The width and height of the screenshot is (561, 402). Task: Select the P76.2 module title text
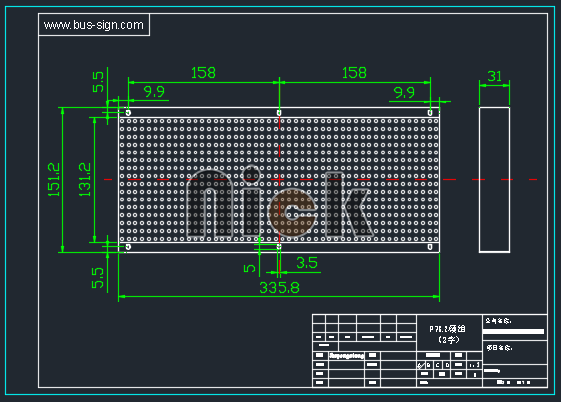click(447, 329)
